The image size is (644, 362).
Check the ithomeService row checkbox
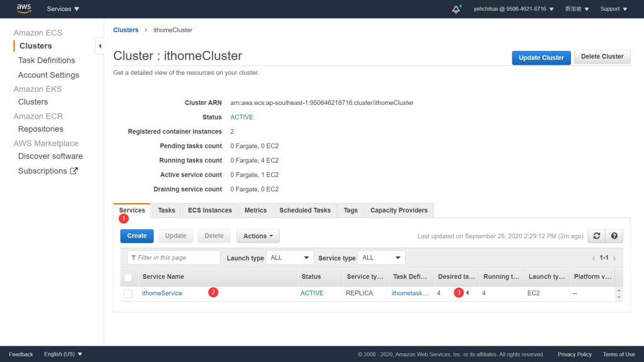[128, 293]
